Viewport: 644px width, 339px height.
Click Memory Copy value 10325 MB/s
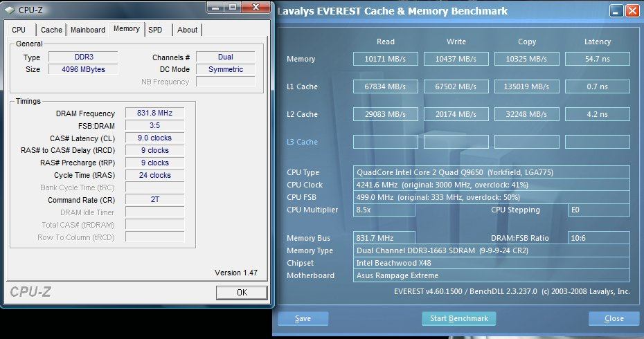click(526, 59)
